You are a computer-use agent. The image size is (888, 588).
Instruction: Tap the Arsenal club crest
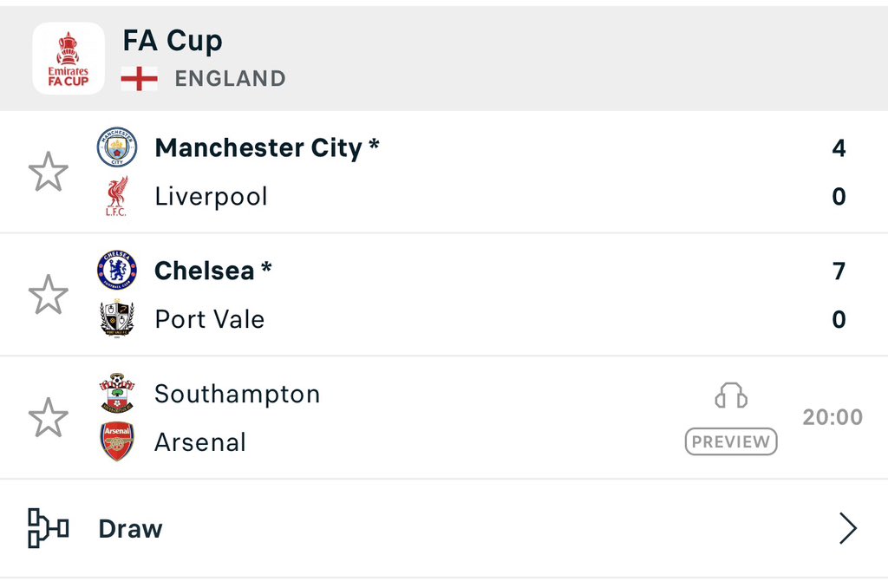tap(116, 441)
